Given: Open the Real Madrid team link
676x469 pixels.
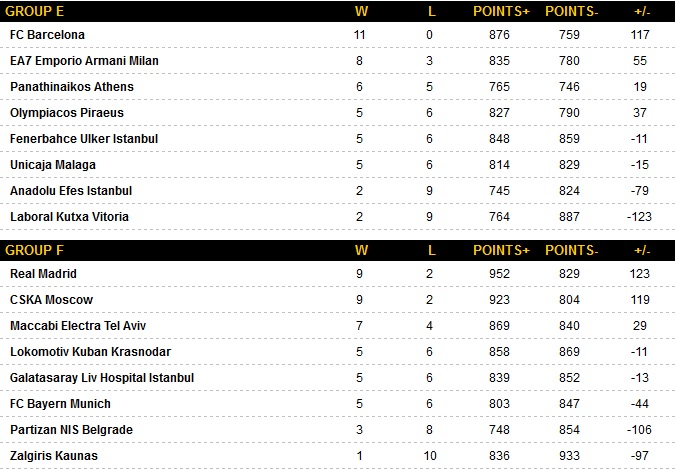Looking at the screenshot, I should pyautogui.click(x=43, y=273).
